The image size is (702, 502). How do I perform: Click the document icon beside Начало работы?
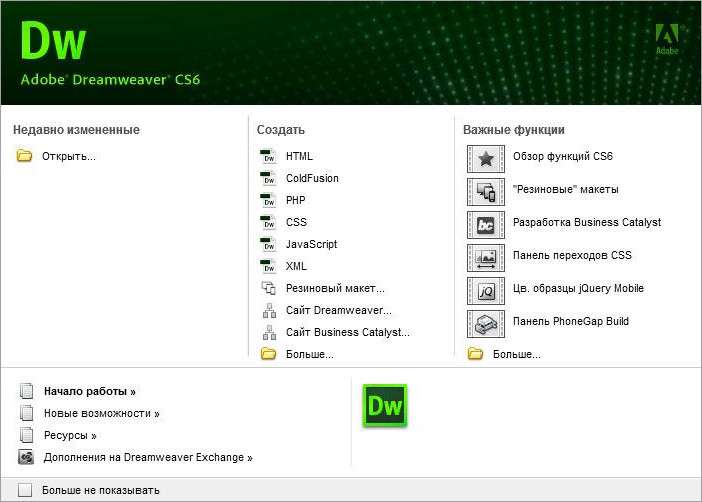click(26, 391)
